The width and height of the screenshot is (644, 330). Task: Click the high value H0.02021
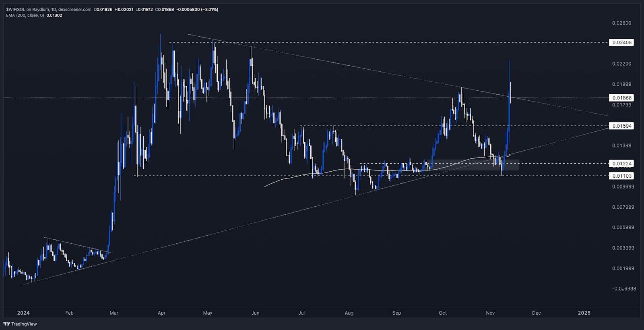tap(124, 9)
